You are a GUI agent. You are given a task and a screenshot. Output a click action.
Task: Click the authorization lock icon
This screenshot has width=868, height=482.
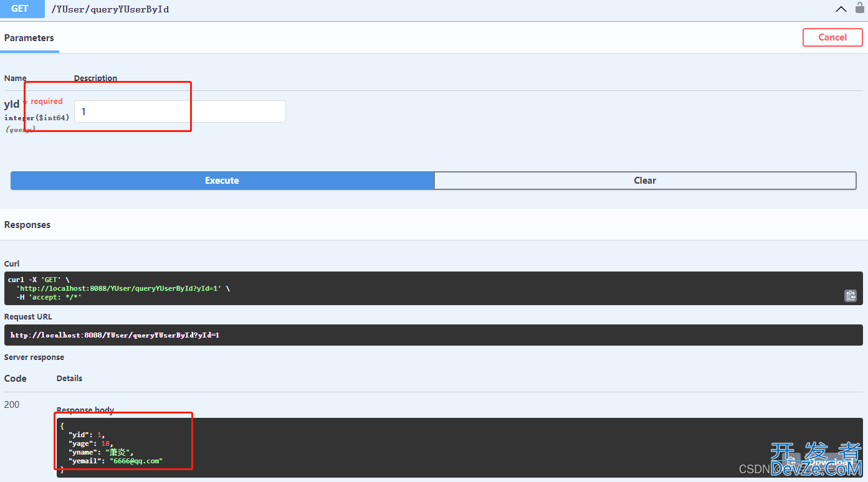point(859,9)
